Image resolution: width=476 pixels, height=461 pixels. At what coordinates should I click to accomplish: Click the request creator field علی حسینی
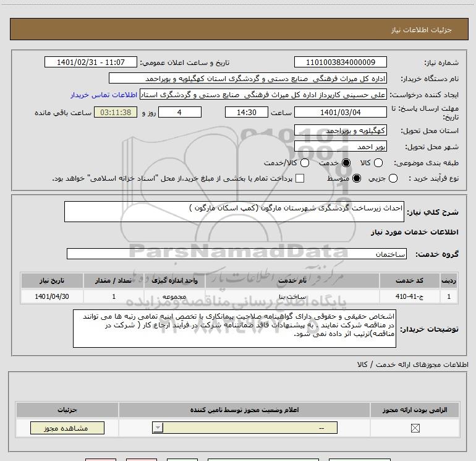coord(263,95)
